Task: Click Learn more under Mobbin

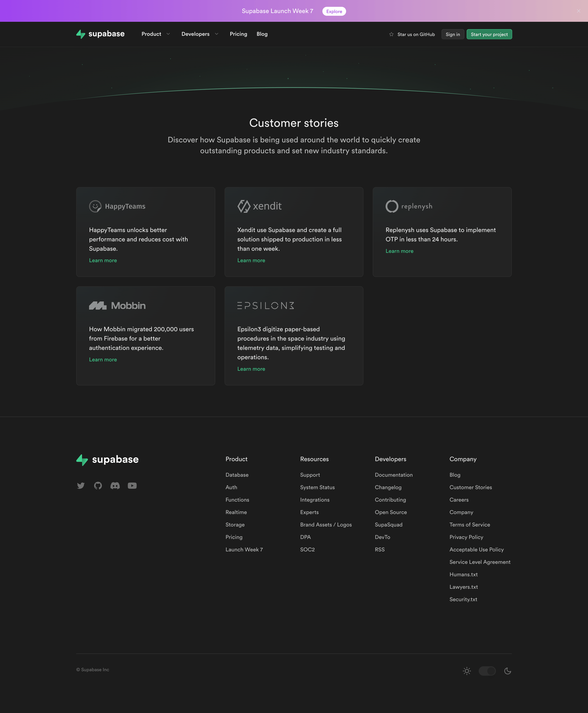Action: click(x=103, y=360)
